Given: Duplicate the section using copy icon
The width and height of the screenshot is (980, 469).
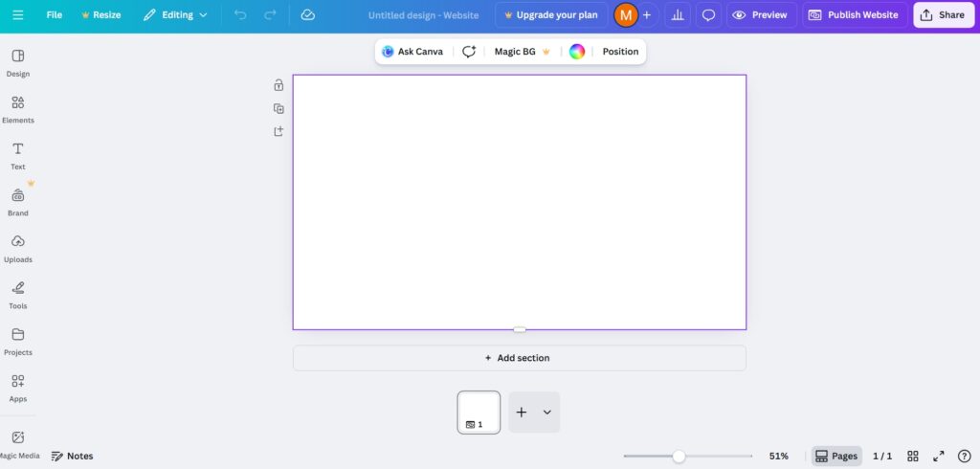Looking at the screenshot, I should tap(278, 108).
